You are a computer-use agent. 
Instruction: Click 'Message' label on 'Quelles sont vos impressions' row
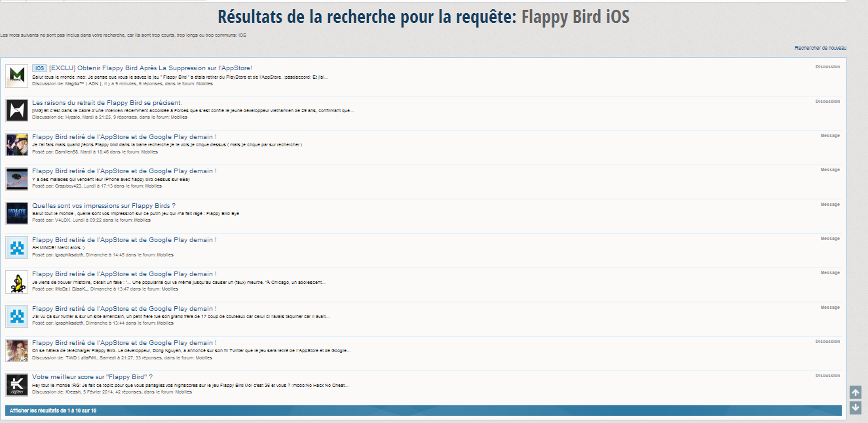tap(830, 204)
